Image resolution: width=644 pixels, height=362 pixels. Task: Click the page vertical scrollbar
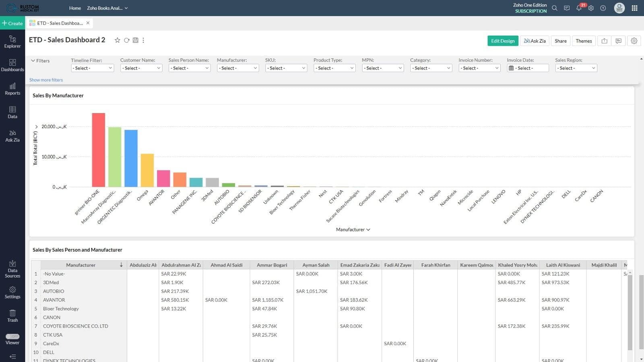click(x=641, y=313)
